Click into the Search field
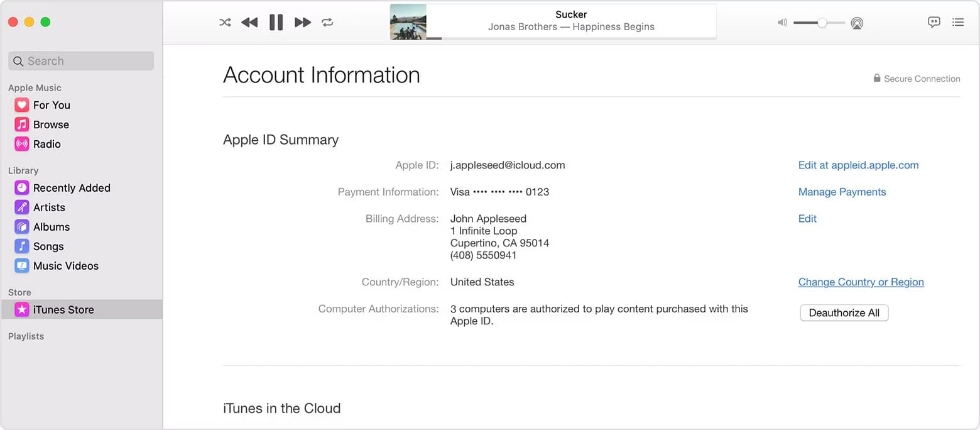This screenshot has height=430, width=980. pyautogui.click(x=82, y=61)
